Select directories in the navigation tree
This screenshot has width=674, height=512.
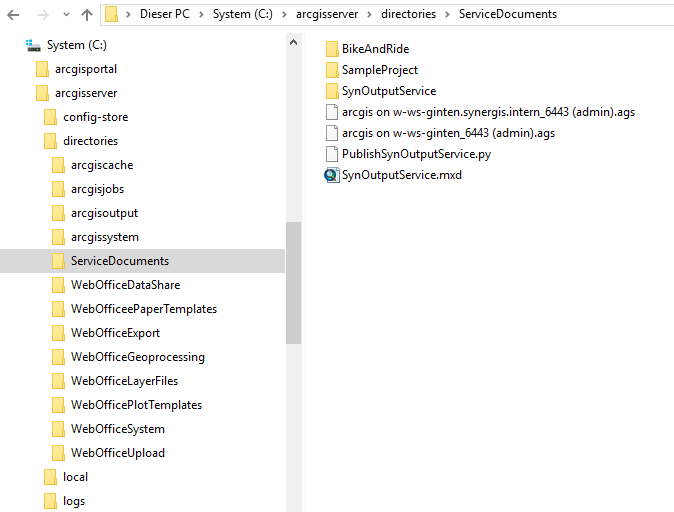[x=90, y=141]
